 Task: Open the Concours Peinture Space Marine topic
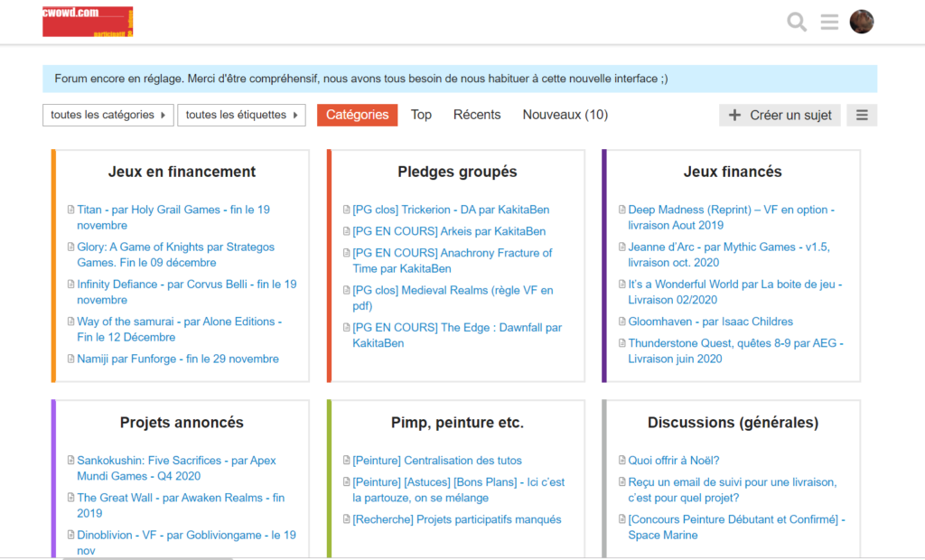(x=737, y=527)
